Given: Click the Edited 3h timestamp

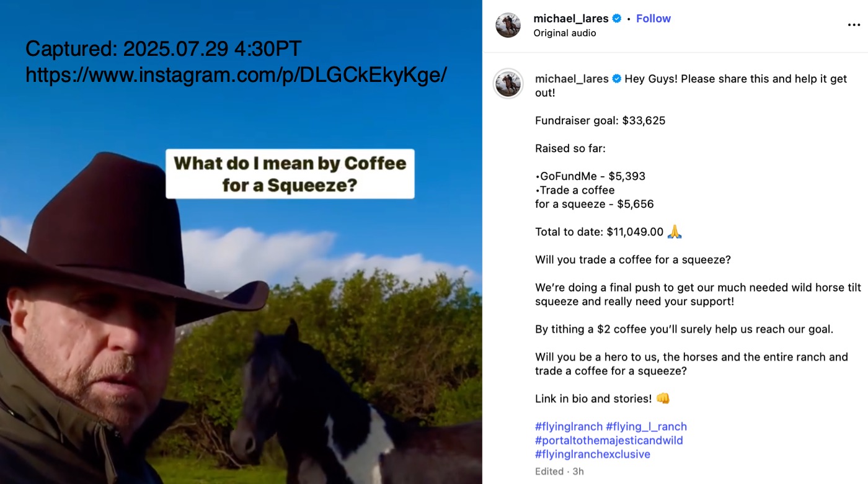Looking at the screenshot, I should [x=559, y=472].
